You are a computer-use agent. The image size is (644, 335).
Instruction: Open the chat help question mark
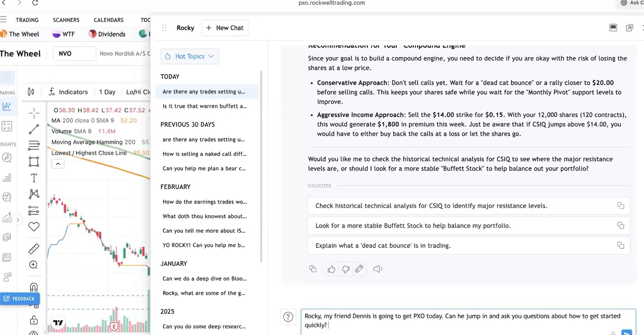(x=288, y=317)
